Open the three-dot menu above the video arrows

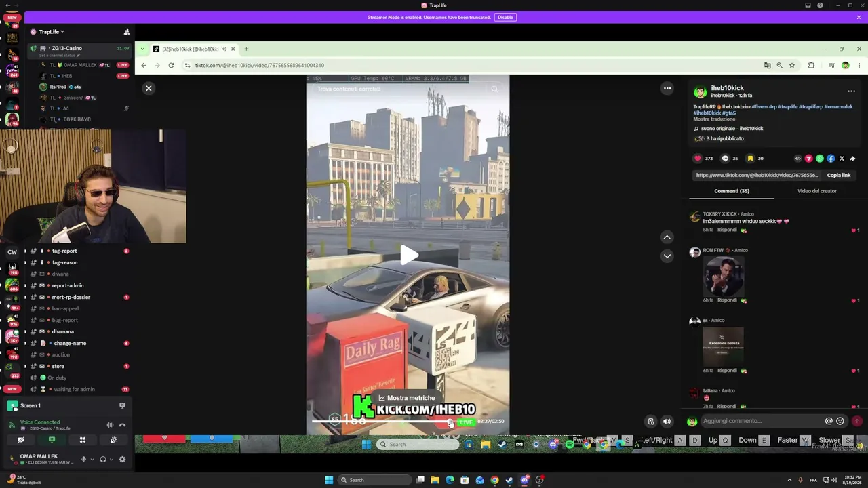click(x=667, y=88)
